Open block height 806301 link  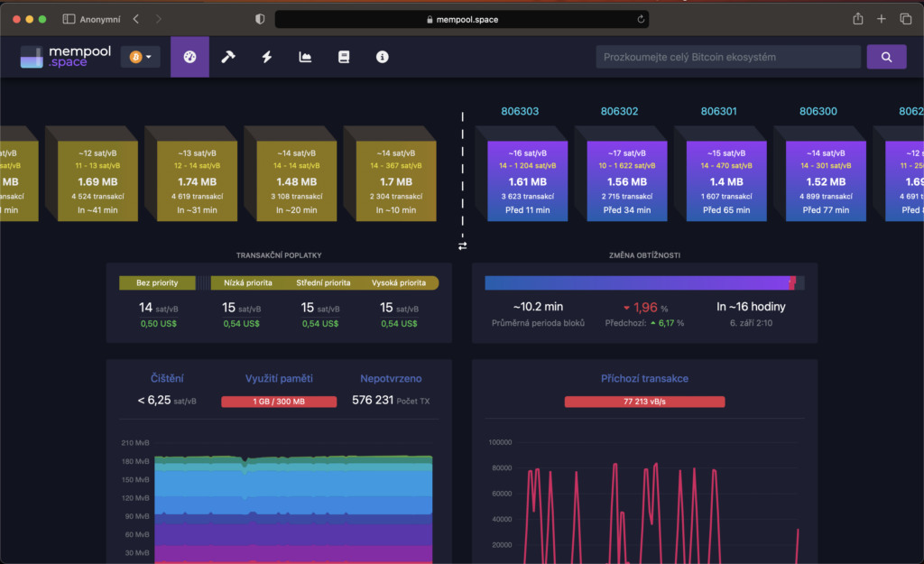(x=719, y=111)
